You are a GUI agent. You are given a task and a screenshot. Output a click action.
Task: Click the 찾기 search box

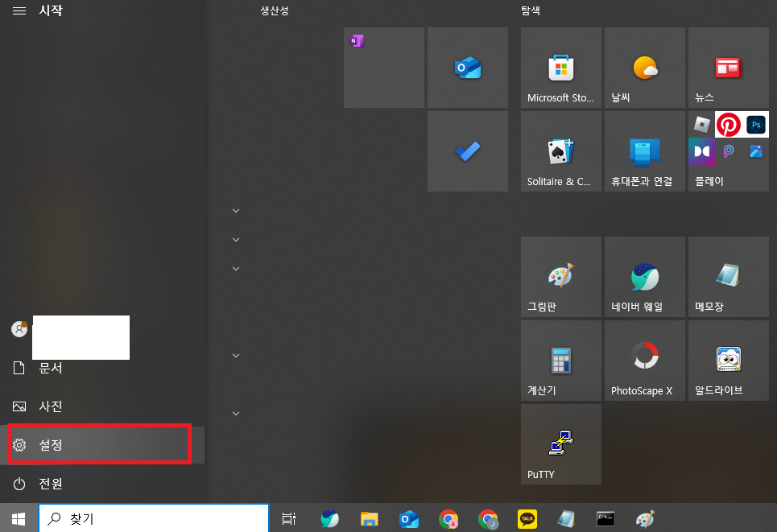(x=154, y=518)
